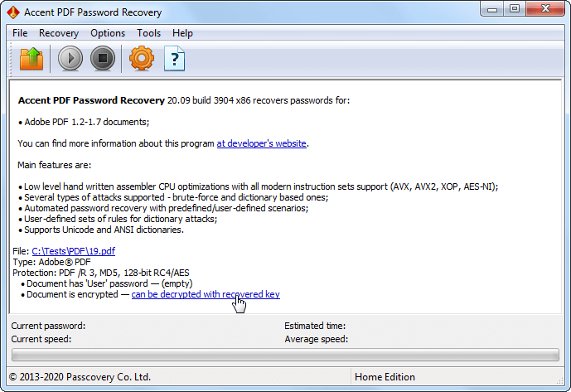The height and width of the screenshot is (392, 571).
Task: Click the 'Estimated time:' label
Action: tap(315, 326)
